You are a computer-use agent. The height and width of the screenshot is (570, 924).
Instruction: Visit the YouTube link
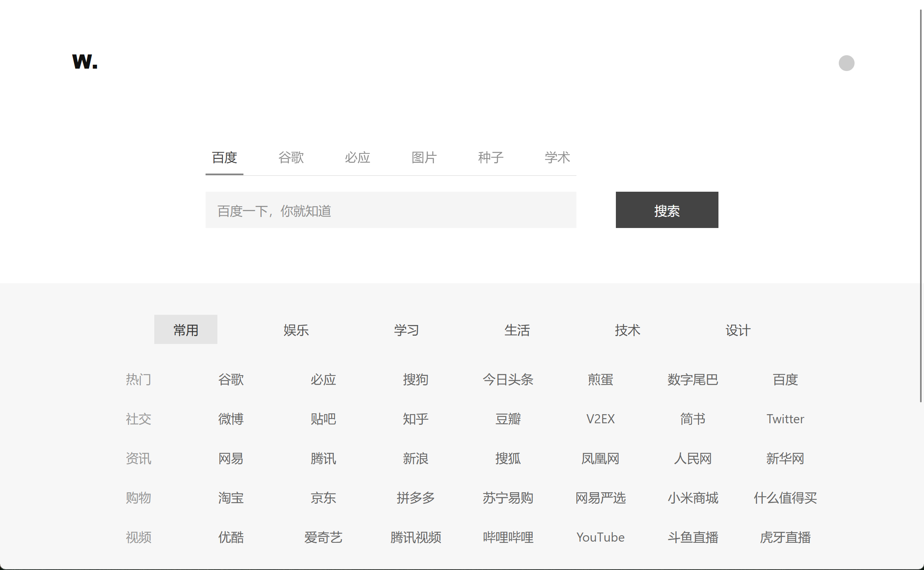(x=600, y=537)
